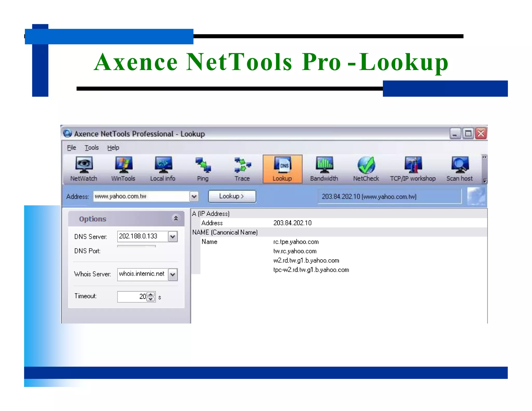This screenshot has height=411, width=532.
Task: Select the w2.rd.tw.g1.b.yahoo.com entry
Action: [306, 261]
